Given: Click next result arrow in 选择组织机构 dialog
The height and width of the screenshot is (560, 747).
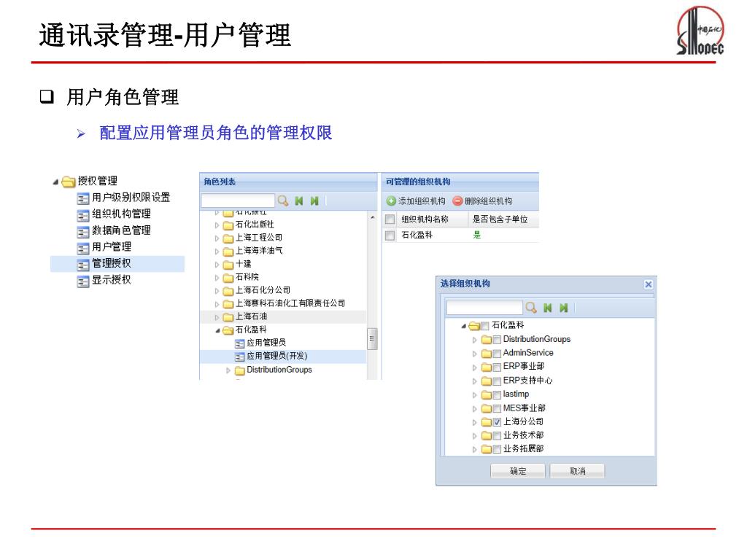Looking at the screenshot, I should coord(564,308).
